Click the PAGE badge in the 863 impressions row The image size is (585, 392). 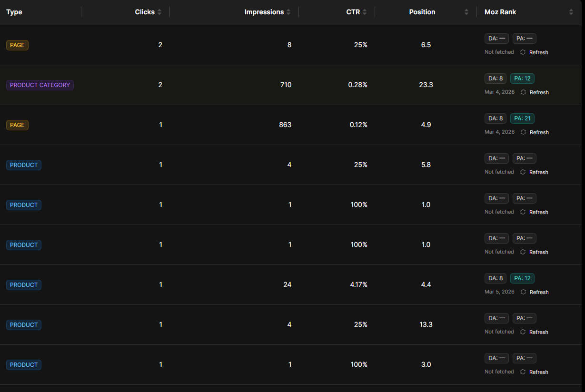click(x=17, y=125)
